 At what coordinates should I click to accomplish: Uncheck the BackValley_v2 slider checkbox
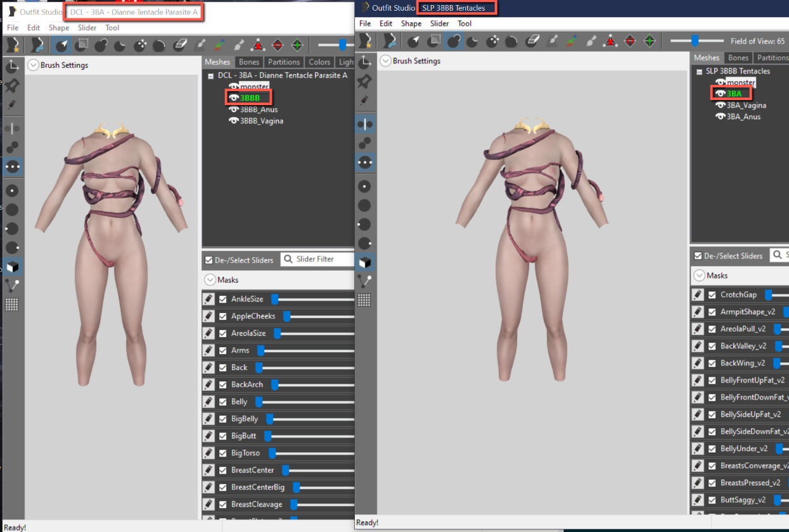712,346
